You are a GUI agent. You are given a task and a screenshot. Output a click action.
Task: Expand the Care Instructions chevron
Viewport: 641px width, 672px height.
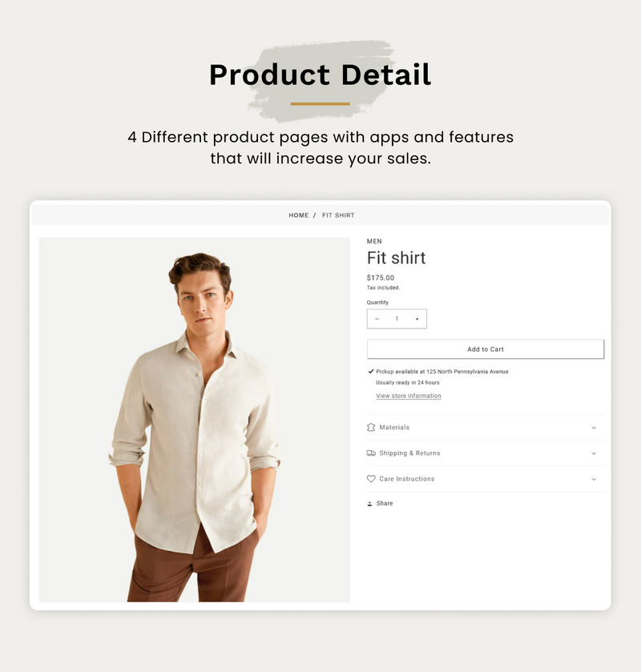click(x=594, y=479)
